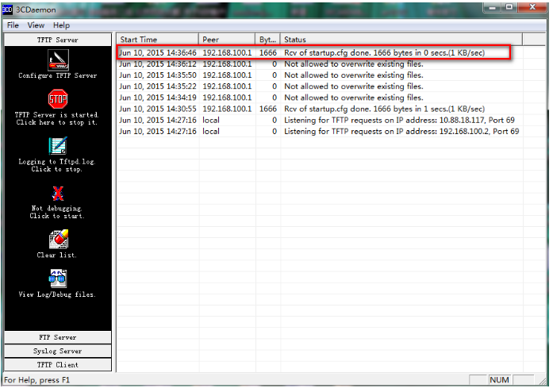This screenshot has width=553, height=392.
Task: Click peer 192.168.100.1 in the 14:35:22 row
Action: click(x=227, y=86)
